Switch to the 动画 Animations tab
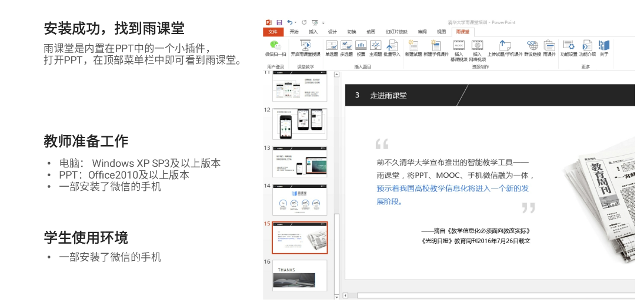Image resolution: width=644 pixels, height=306 pixels. [371, 32]
